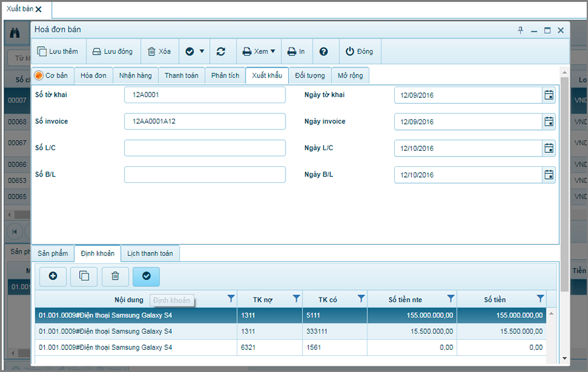The image size is (588, 372).
Task: Expand the Xem dropdown menu
Action: pyautogui.click(x=258, y=52)
